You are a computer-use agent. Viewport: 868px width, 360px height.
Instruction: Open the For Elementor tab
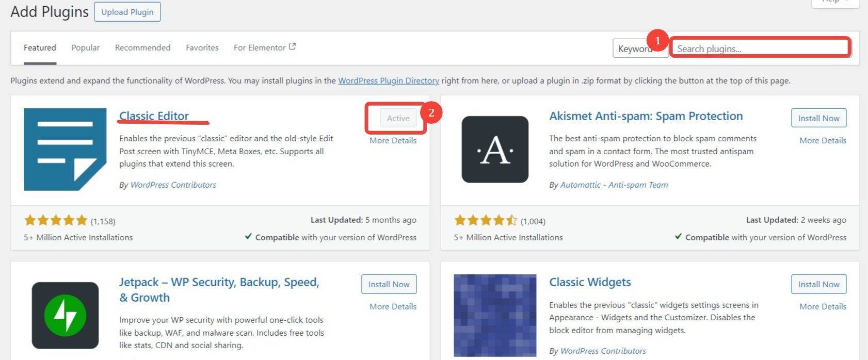(x=265, y=47)
